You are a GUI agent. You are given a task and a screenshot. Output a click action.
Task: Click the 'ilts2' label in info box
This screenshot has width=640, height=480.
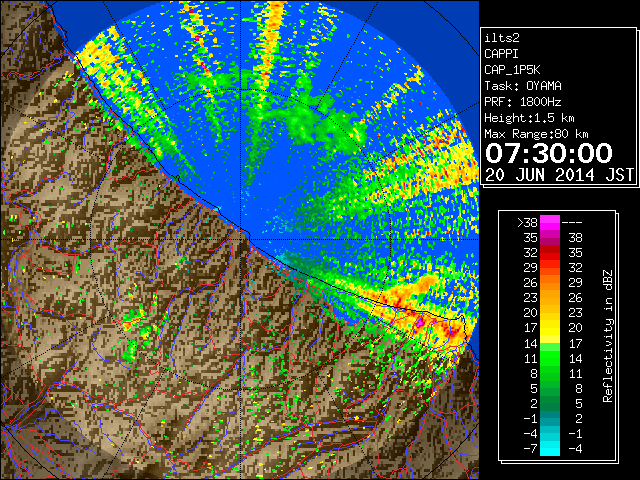[502, 38]
